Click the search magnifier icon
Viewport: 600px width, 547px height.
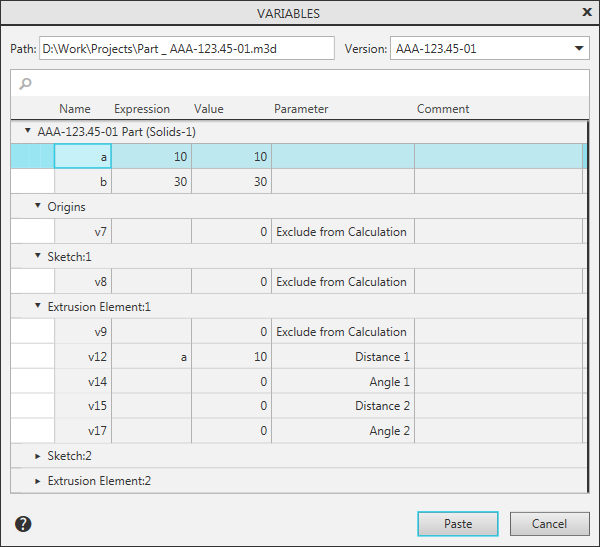(25, 84)
